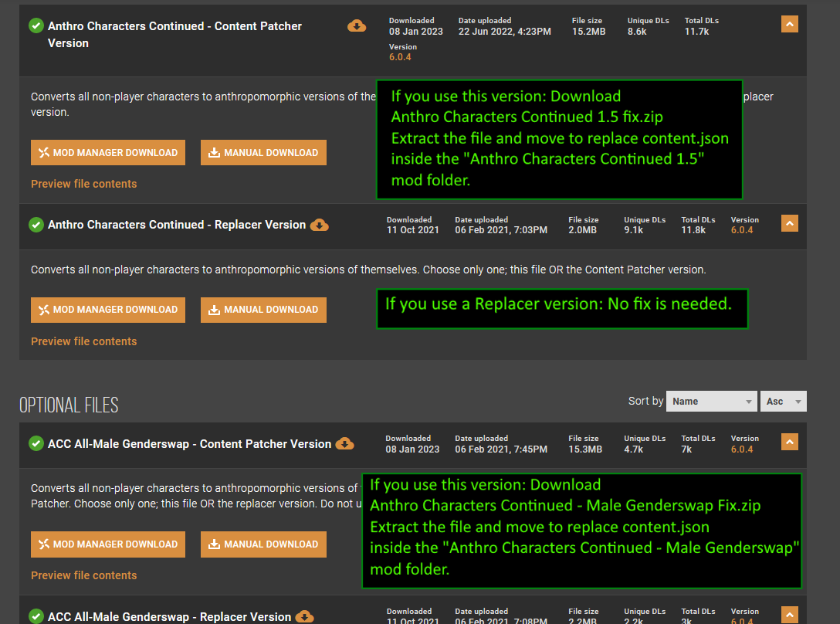840x624 pixels.
Task: Click the ACC All-Male Genderswap - Replacer Version title
Action: pyautogui.click(x=169, y=617)
